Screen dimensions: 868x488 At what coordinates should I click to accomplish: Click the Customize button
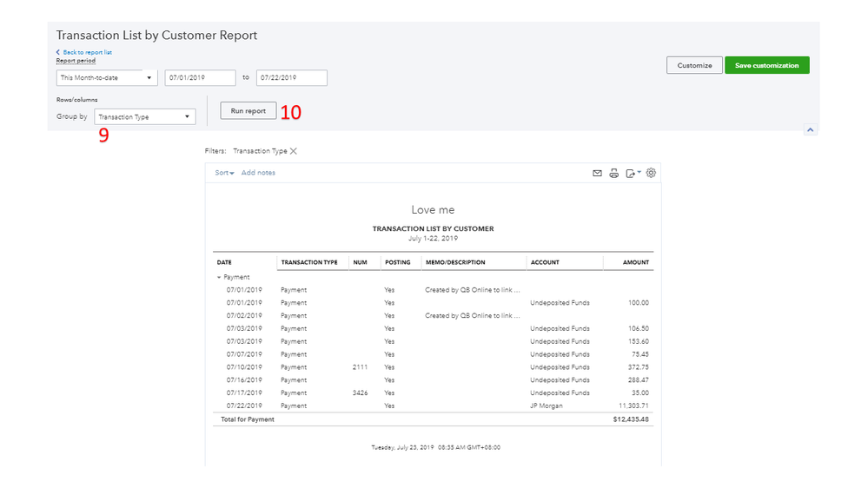[x=694, y=65]
